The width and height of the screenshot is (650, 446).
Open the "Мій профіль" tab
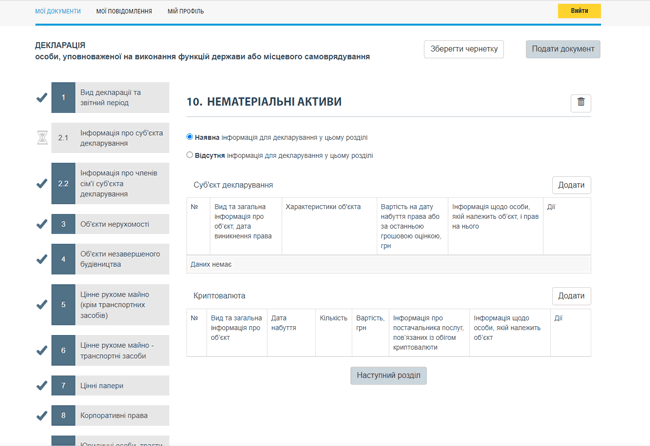coord(186,12)
